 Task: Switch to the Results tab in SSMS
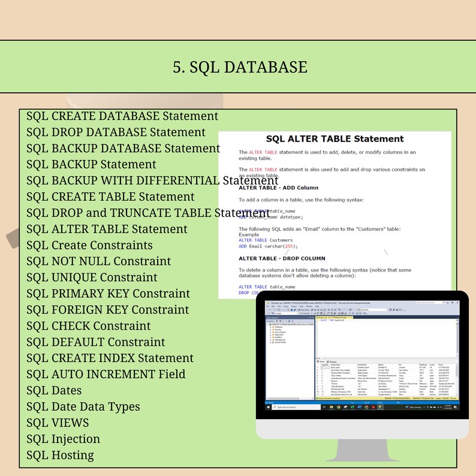click(321, 361)
